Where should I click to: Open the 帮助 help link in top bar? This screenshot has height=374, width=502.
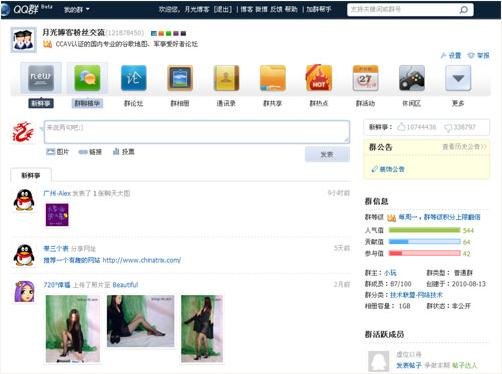(291, 9)
